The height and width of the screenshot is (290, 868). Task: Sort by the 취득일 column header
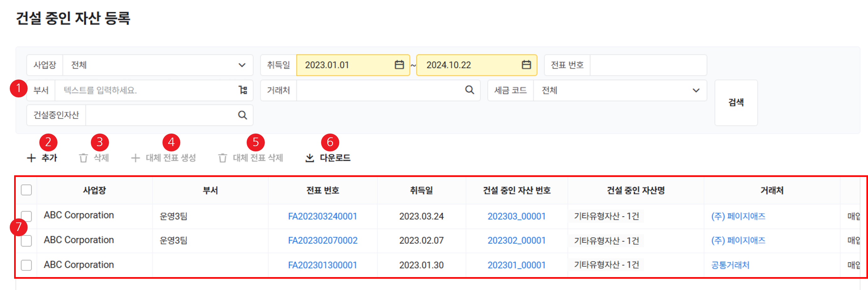(421, 190)
